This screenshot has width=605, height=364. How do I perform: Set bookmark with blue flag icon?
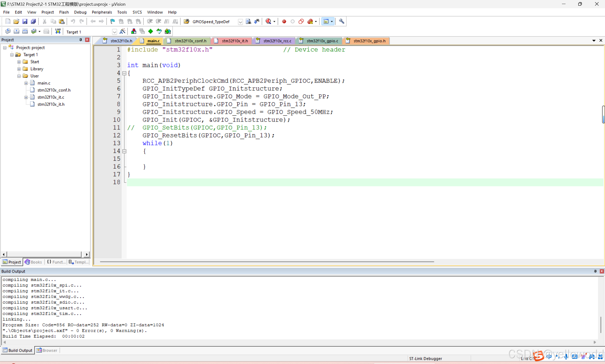click(112, 22)
